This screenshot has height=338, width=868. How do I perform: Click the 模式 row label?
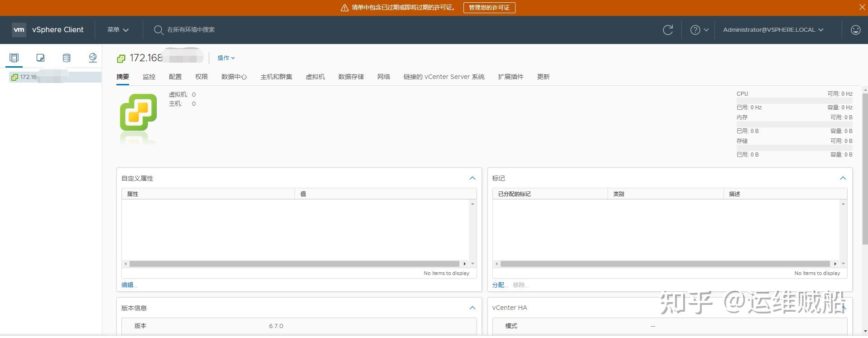point(511,326)
